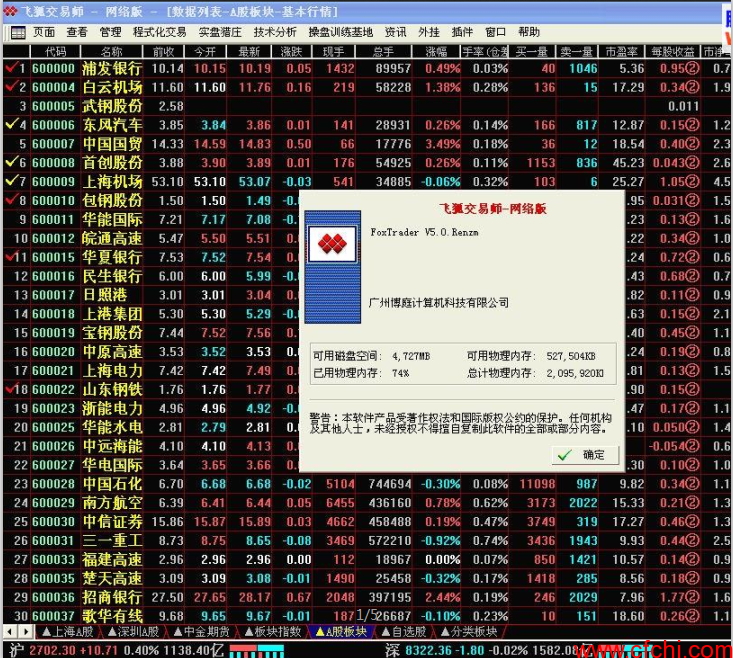Toggle yellow checkmark on row 6 首创股份
The width and height of the screenshot is (733, 658).
click(12, 162)
